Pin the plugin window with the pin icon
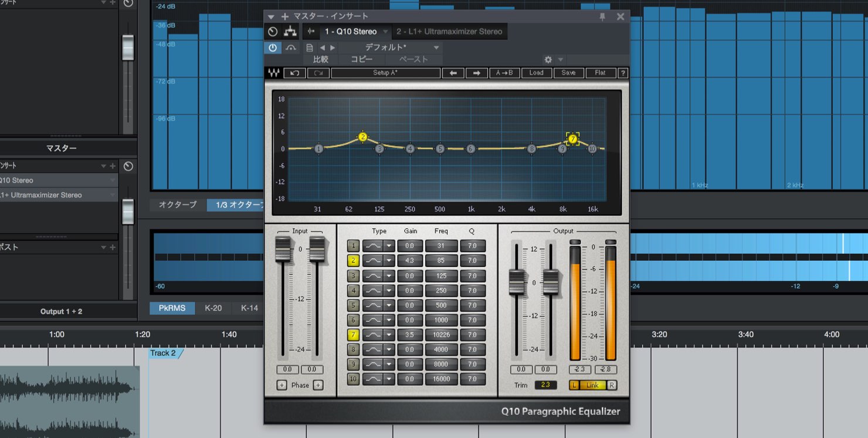Image resolution: width=868 pixels, height=438 pixels. 602,17
